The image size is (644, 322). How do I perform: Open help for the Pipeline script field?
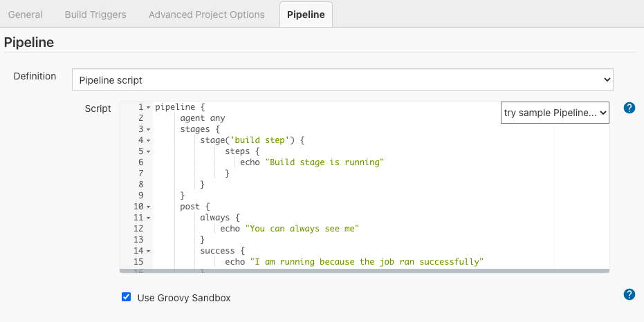tap(629, 108)
